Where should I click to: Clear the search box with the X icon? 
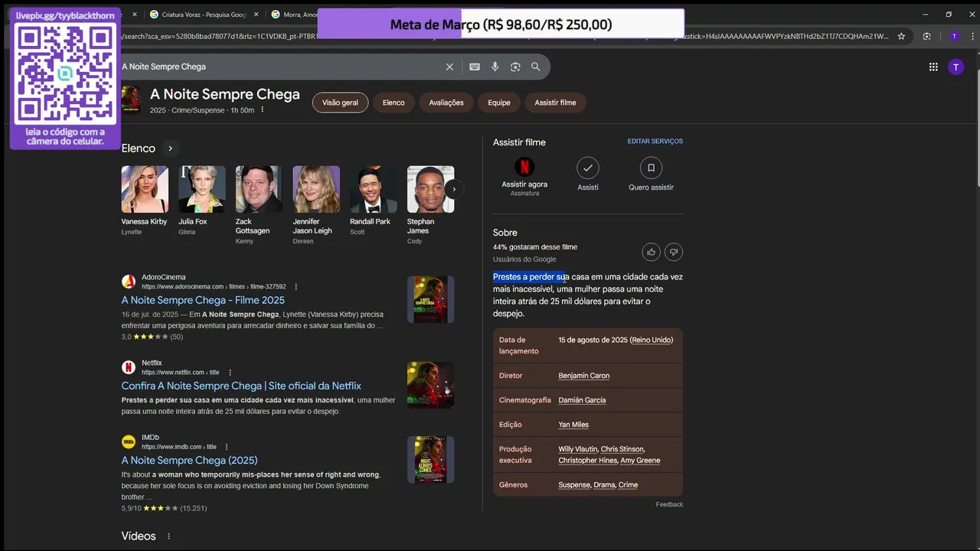click(449, 67)
